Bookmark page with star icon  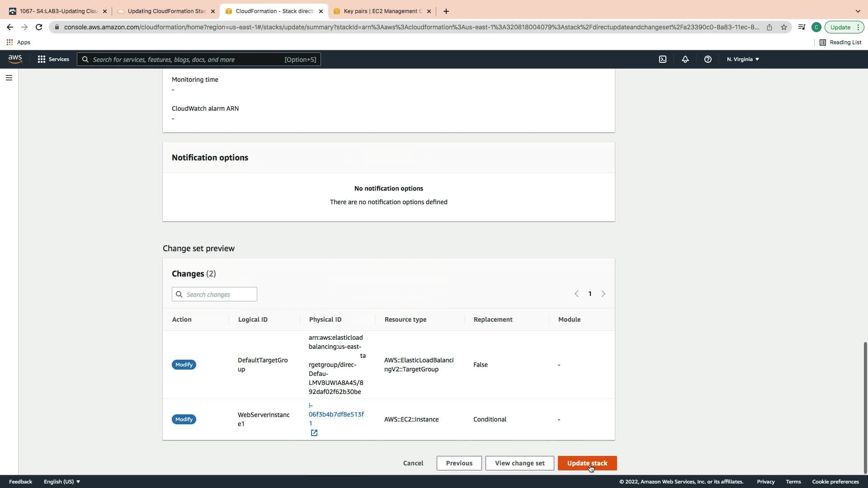pos(784,27)
